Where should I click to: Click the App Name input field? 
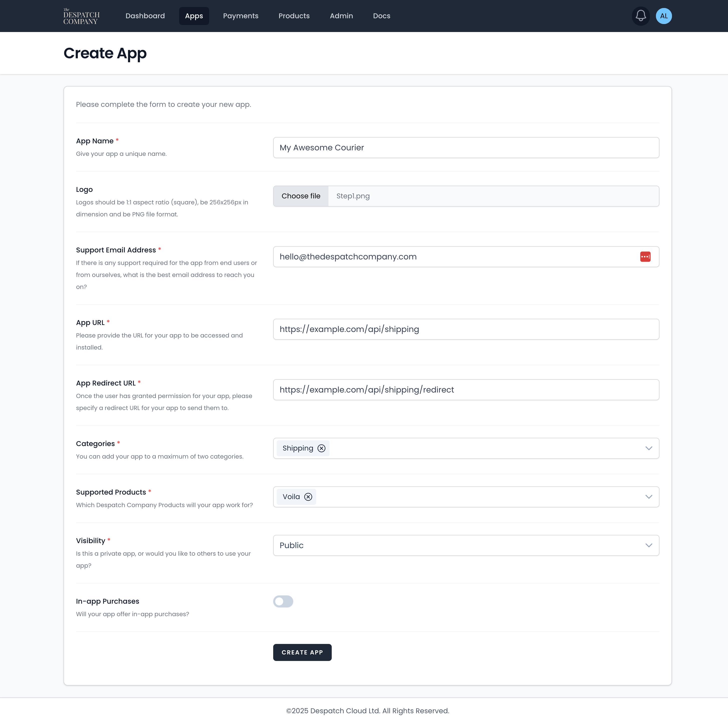coord(466,148)
